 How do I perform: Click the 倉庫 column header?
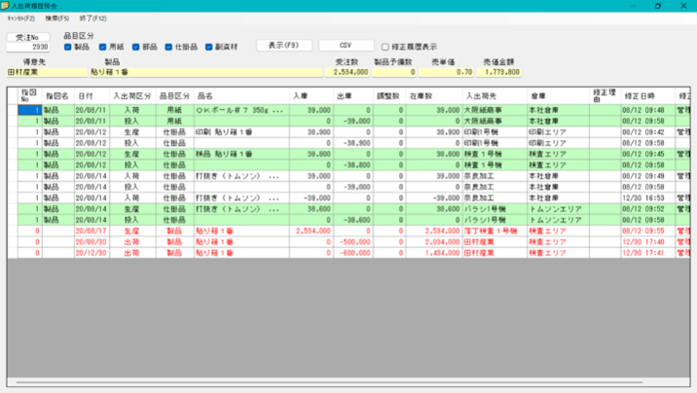click(559, 96)
